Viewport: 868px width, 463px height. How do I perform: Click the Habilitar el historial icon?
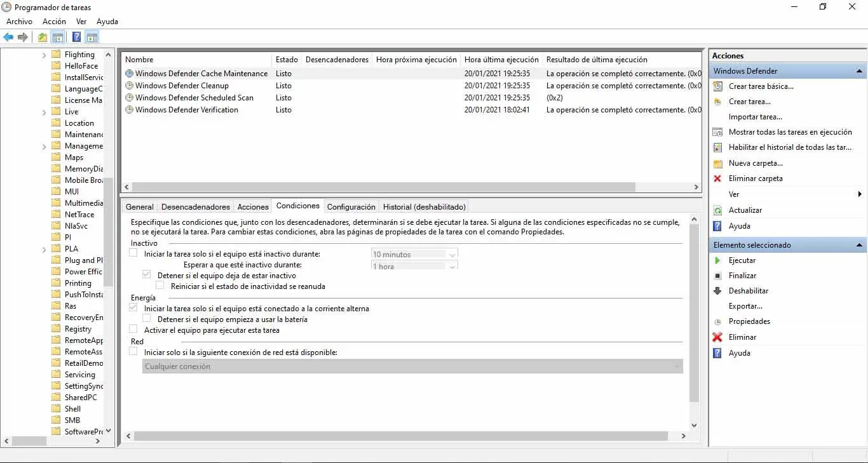point(717,147)
